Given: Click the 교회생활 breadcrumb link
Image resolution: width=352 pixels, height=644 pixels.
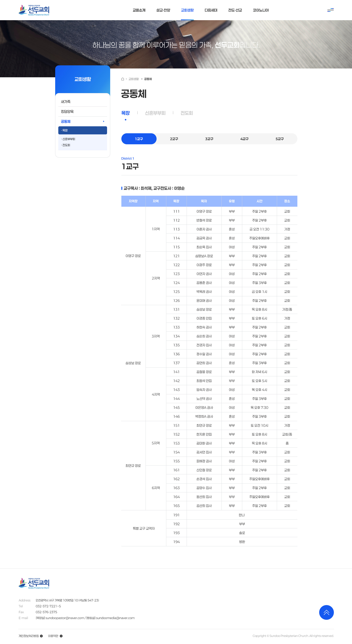Looking at the screenshot, I should pyautogui.click(x=134, y=79).
